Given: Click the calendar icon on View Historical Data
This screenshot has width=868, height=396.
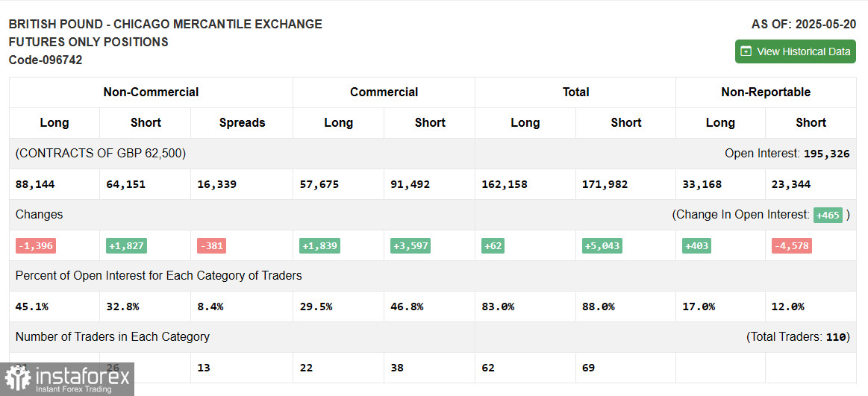Looking at the screenshot, I should coord(746,51).
